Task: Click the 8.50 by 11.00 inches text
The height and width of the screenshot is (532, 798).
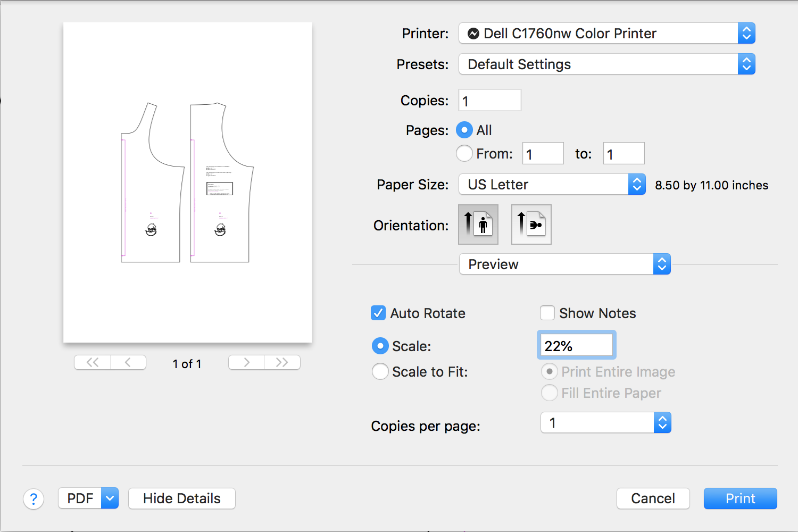Action: (712, 185)
